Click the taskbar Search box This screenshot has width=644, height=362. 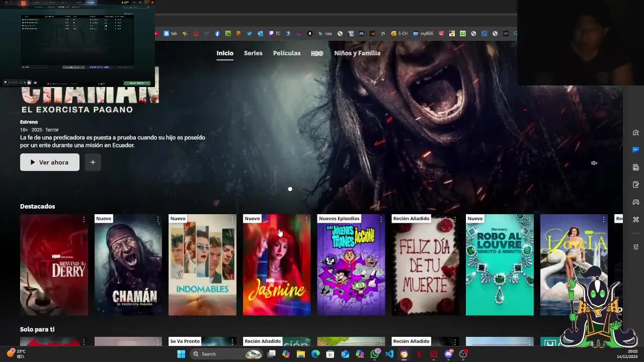click(x=226, y=354)
